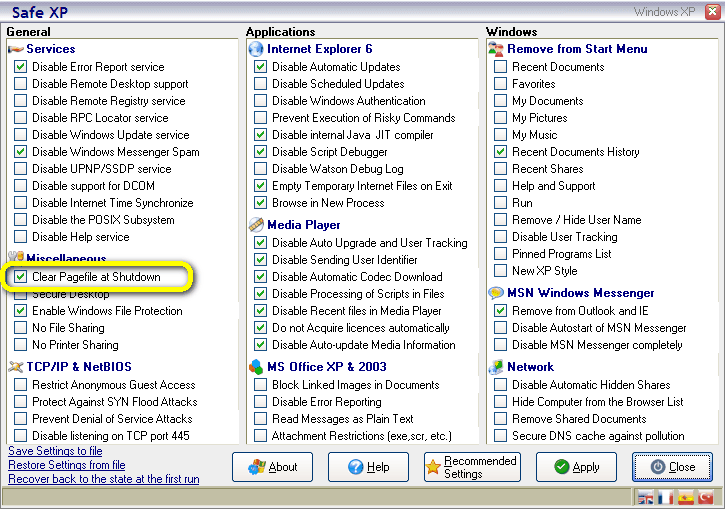Click the Network section icon
This screenshot has width=725, height=509.
click(496, 367)
